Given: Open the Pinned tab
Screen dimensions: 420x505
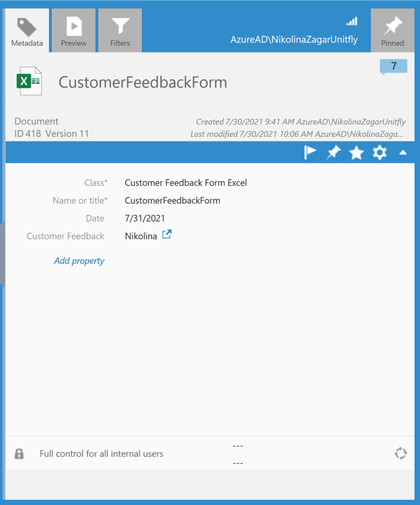Looking at the screenshot, I should click(x=392, y=30).
